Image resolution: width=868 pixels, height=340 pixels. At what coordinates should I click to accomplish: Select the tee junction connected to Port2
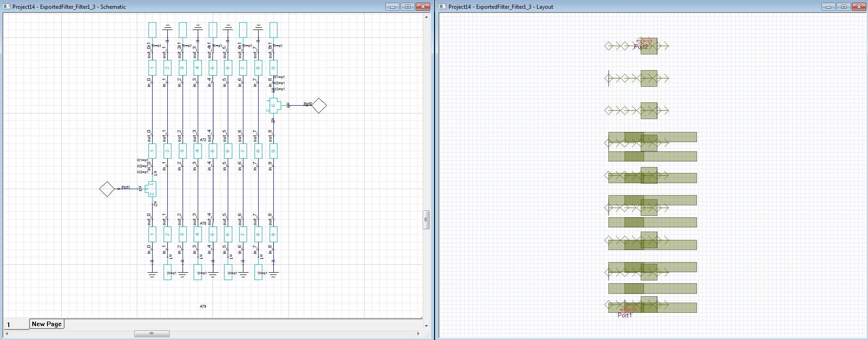(x=274, y=106)
